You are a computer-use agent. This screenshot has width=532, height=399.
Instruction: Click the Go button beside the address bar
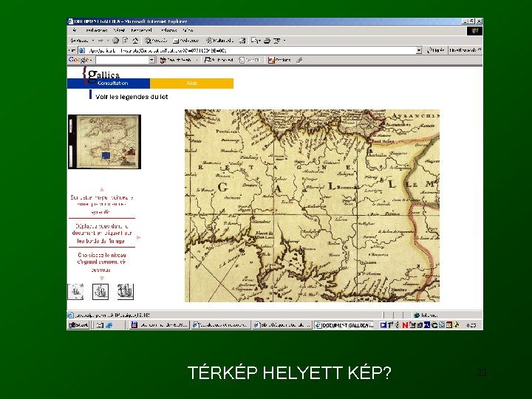pyautogui.click(x=436, y=50)
